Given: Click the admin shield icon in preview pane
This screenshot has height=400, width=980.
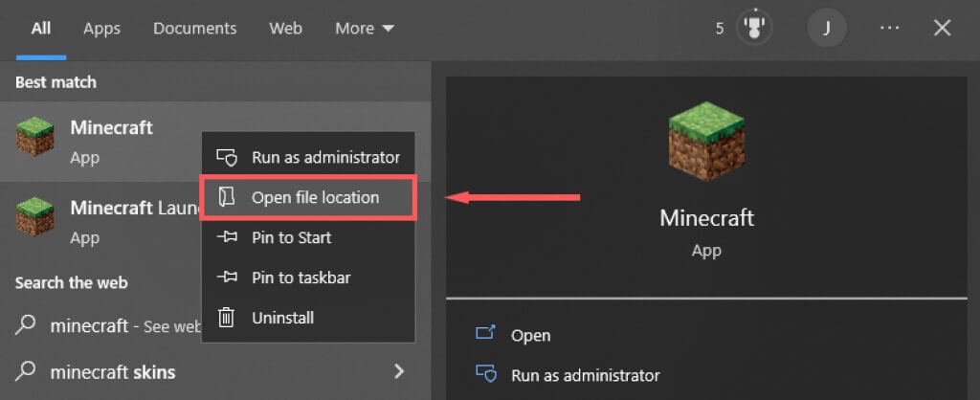Looking at the screenshot, I should 485,373.
